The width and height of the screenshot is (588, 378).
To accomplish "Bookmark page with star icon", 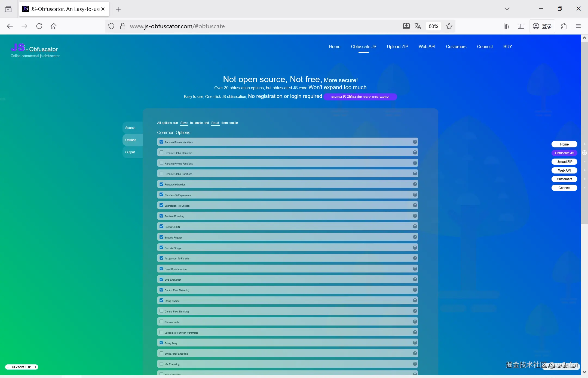I will click(449, 26).
